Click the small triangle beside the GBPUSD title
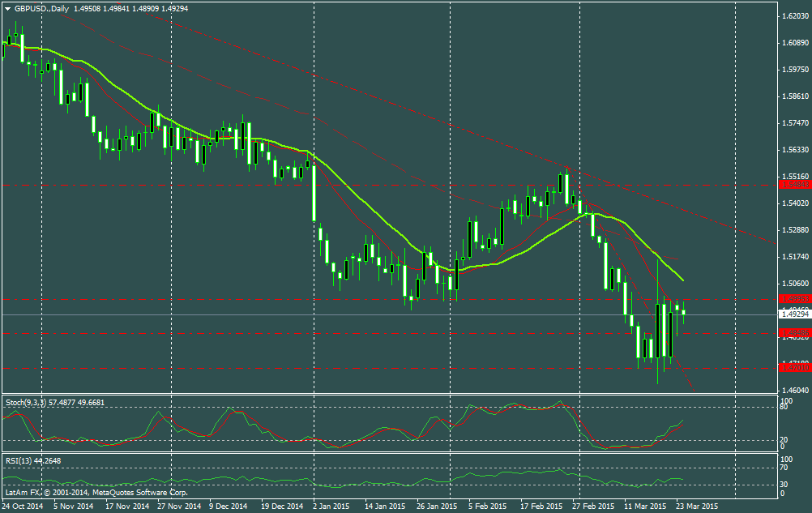 pyautogui.click(x=6, y=6)
